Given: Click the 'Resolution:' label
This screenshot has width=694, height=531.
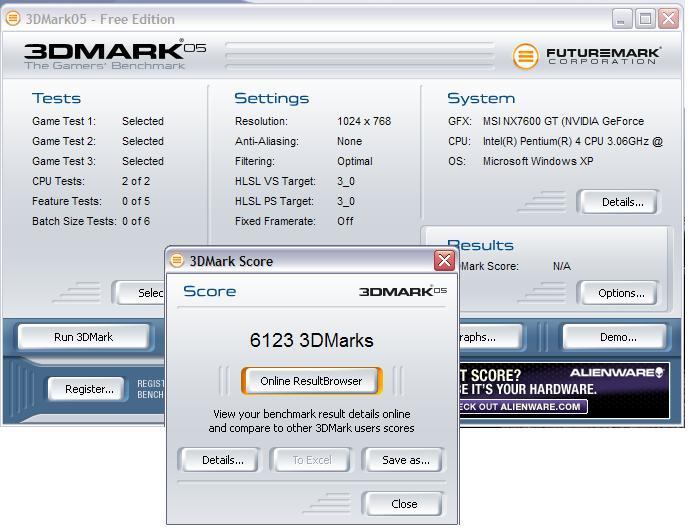Looking at the screenshot, I should coord(261,121).
